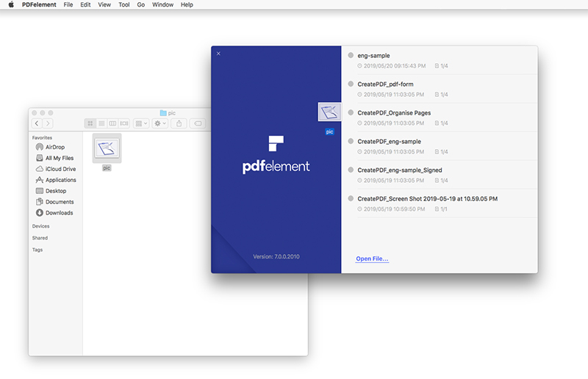Switch Finder to icon view
Image resolution: width=588 pixels, height=379 pixels.
click(x=90, y=123)
